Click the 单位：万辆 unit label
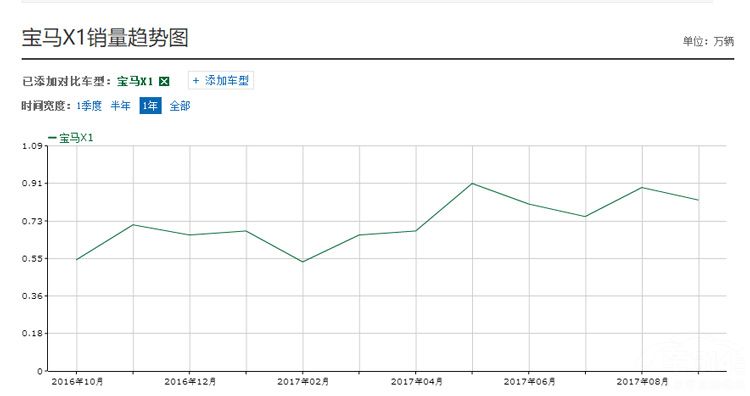Image resolution: width=750 pixels, height=396 pixels. pos(708,41)
